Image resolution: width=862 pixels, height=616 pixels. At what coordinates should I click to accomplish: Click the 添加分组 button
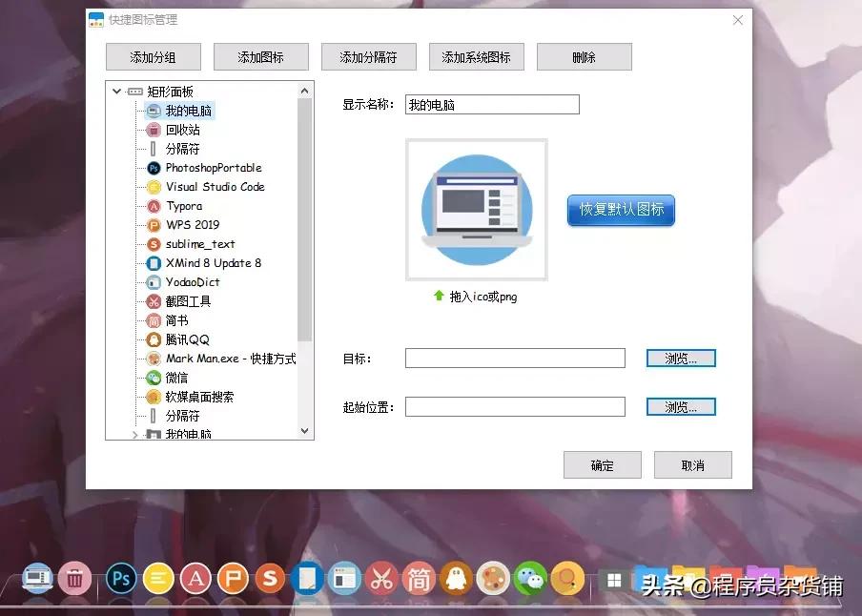pyautogui.click(x=153, y=56)
